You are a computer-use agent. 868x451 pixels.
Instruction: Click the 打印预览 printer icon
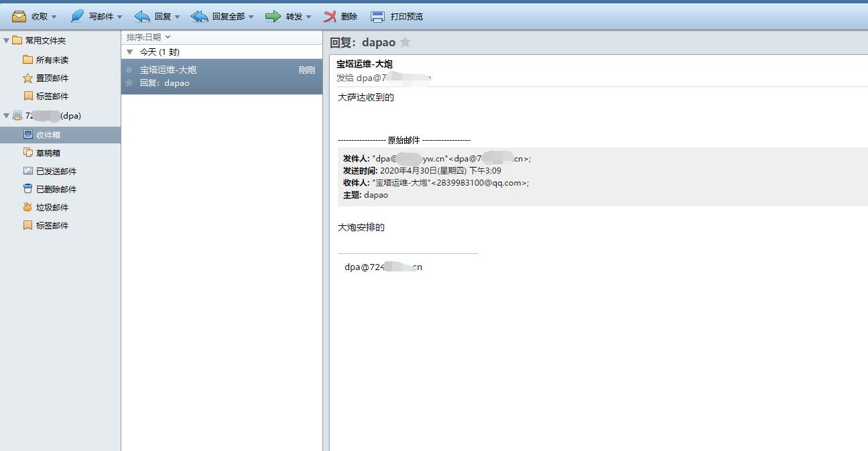pos(378,16)
